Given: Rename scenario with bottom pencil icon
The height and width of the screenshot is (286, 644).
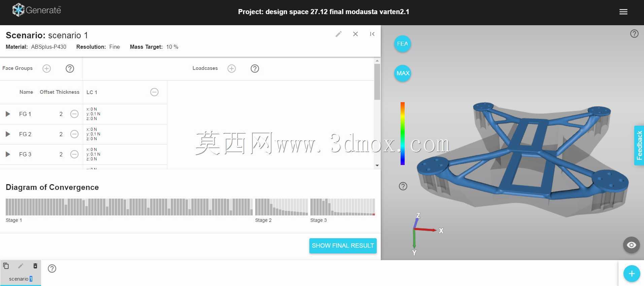Looking at the screenshot, I should click(21, 266).
